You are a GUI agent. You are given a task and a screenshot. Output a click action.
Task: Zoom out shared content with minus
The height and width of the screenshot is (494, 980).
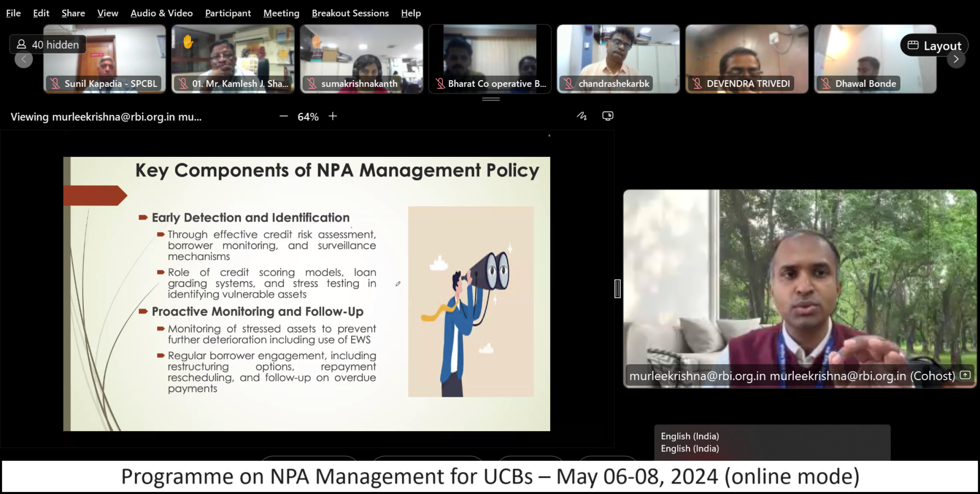(283, 116)
